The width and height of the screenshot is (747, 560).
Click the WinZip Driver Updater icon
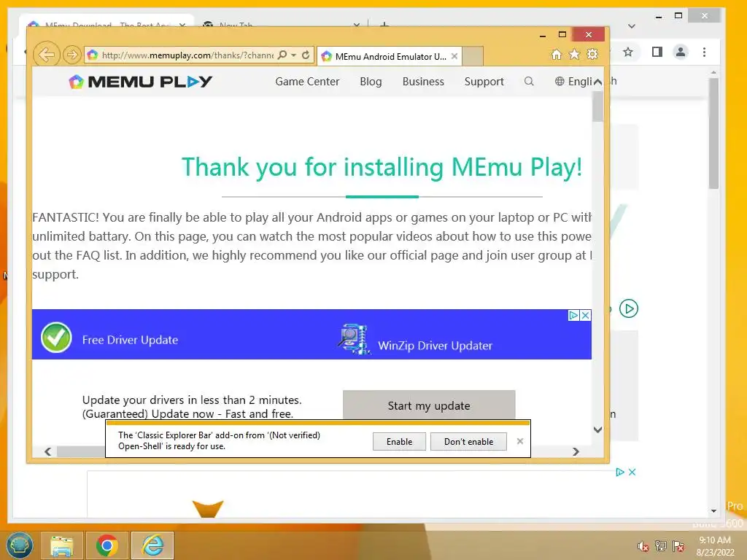tap(354, 339)
